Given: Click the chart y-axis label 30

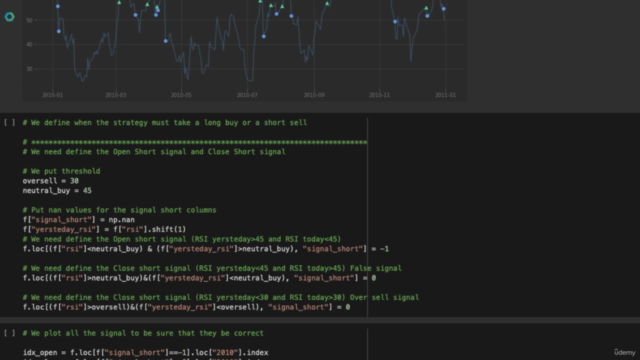Looking at the screenshot, I should 29,69.
